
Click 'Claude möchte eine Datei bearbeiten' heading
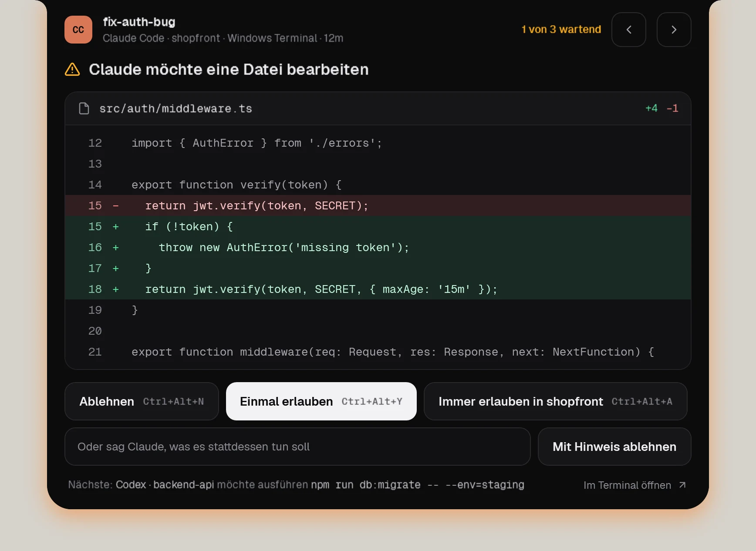tap(229, 70)
